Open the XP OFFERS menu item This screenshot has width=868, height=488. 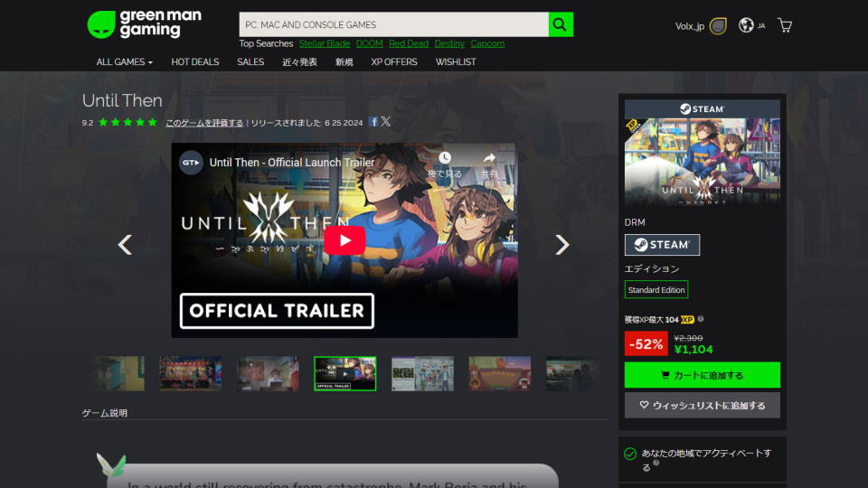pos(394,62)
